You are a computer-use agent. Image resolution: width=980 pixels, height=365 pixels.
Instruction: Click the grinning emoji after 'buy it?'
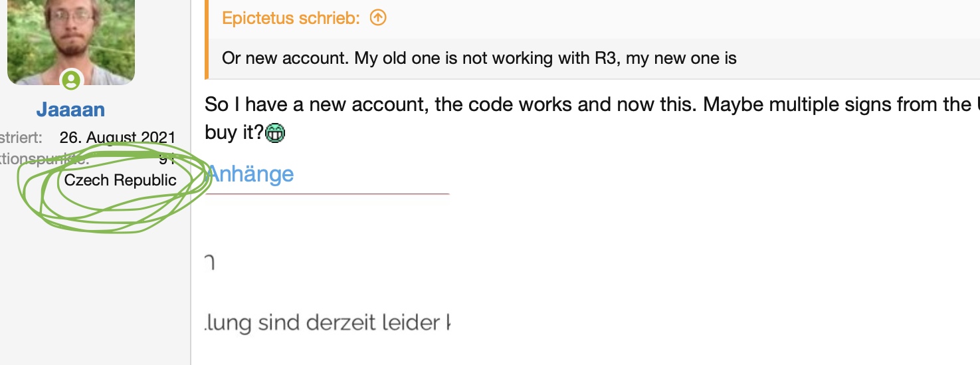click(274, 134)
